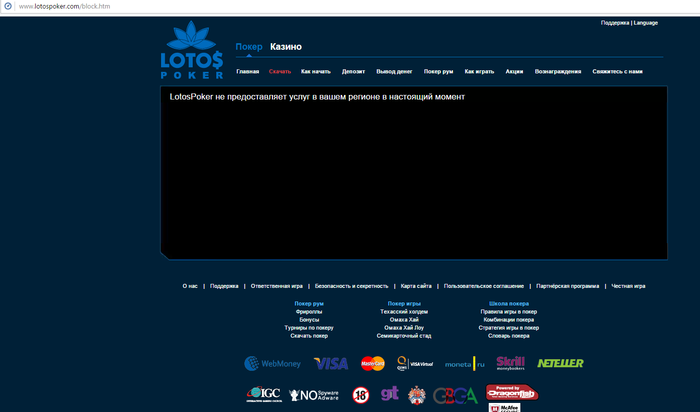Click the purple gt logo
The width and height of the screenshot is (700, 412).
point(389,393)
